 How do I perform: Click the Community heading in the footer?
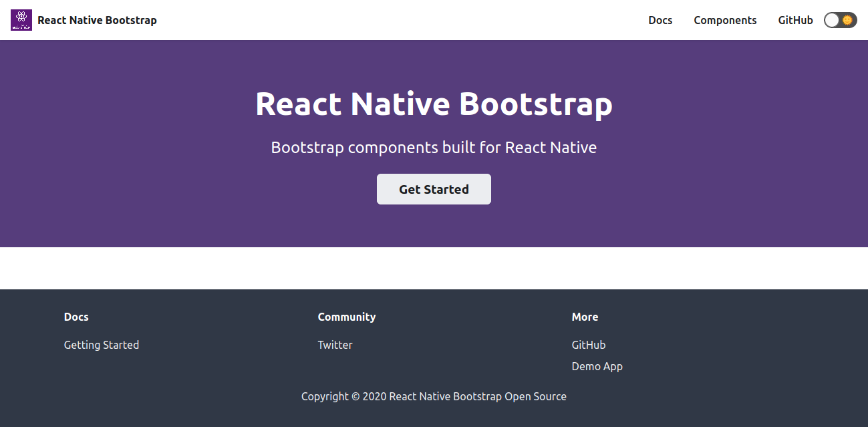[x=347, y=317]
